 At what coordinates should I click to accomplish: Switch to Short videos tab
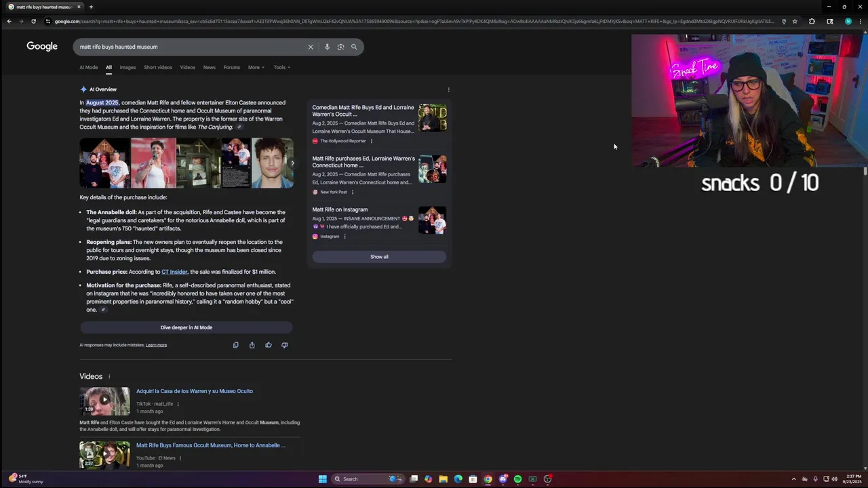(x=158, y=67)
